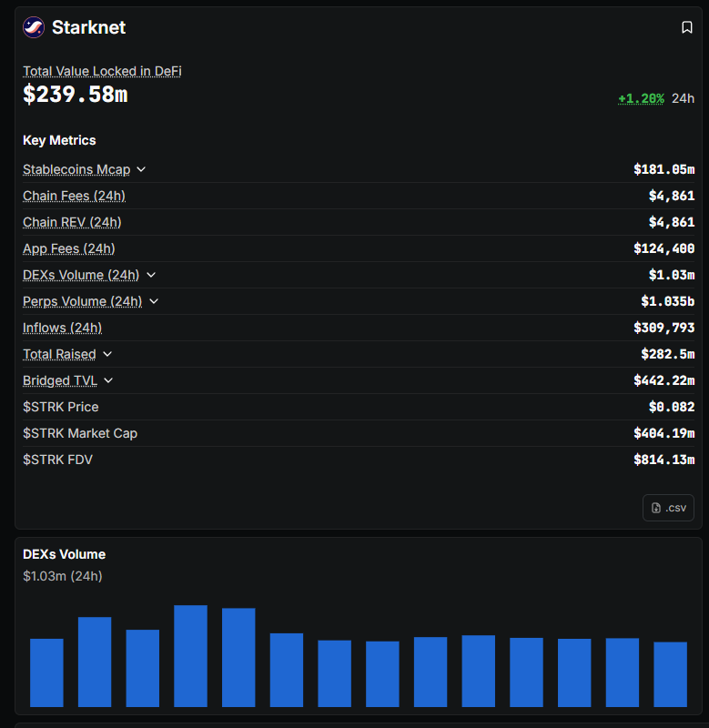709x728 pixels.
Task: Open Total Value Locked in DeFi label
Action: point(102,71)
